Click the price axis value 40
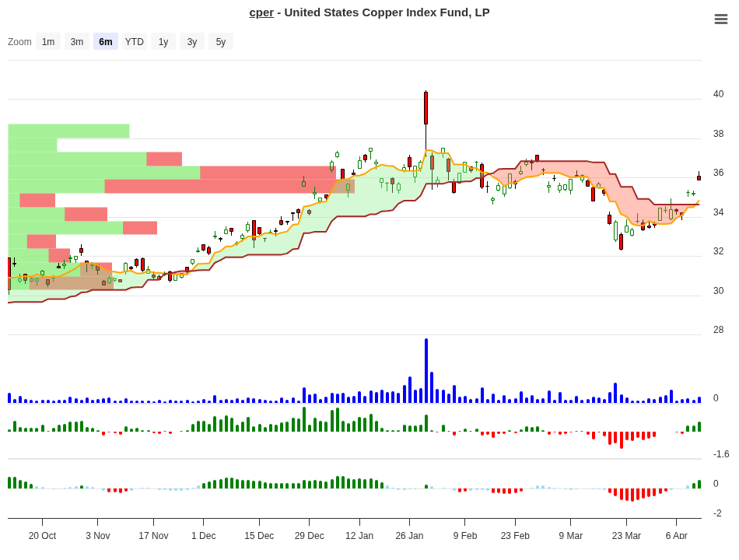The image size is (739, 560). click(718, 94)
